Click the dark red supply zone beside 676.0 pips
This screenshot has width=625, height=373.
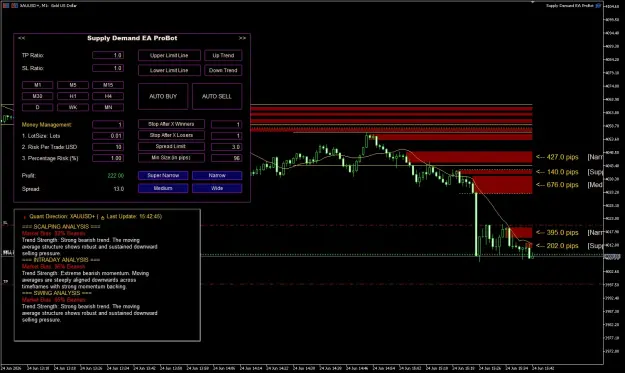[502, 185]
